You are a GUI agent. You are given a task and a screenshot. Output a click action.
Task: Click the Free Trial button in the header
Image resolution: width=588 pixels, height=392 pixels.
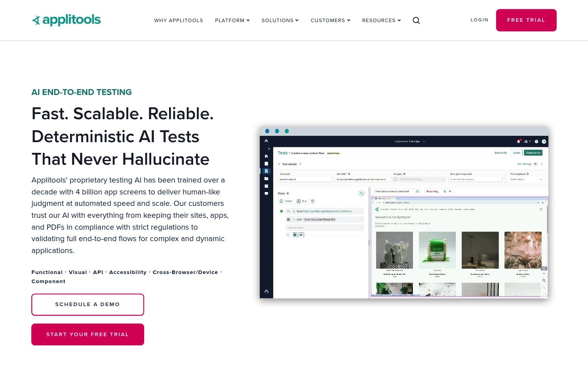point(526,20)
